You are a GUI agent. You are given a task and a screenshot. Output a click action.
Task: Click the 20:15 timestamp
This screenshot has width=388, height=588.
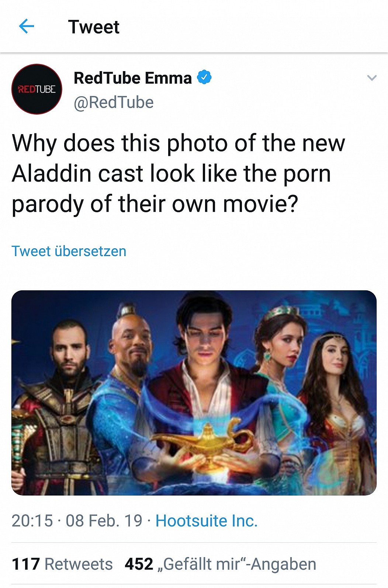point(32,521)
